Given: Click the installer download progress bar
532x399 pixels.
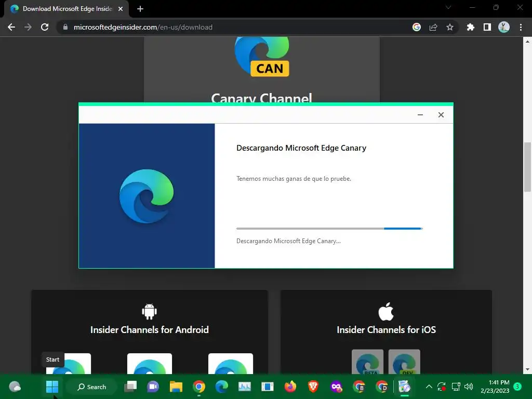Looking at the screenshot, I should click(329, 229).
